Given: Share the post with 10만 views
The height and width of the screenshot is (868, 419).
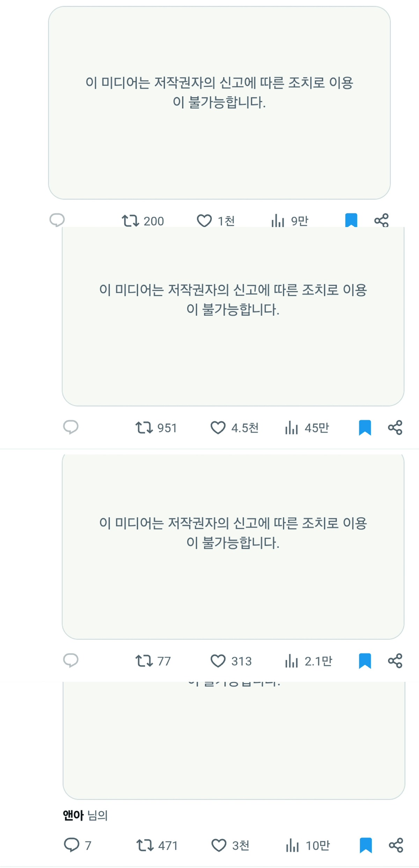Looking at the screenshot, I should coord(396,845).
